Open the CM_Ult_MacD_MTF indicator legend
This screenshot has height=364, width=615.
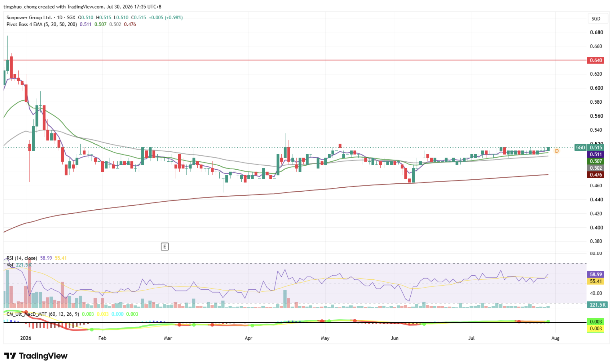(x=43, y=314)
